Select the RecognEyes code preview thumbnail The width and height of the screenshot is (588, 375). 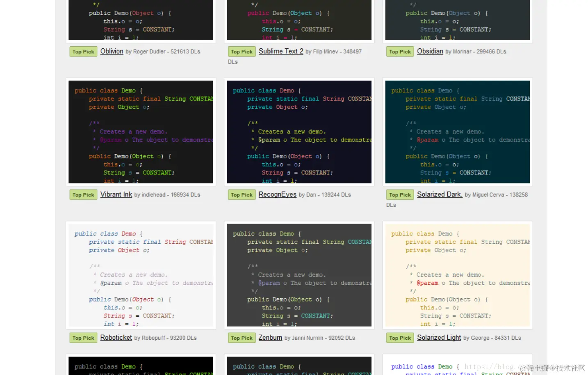coord(299,132)
